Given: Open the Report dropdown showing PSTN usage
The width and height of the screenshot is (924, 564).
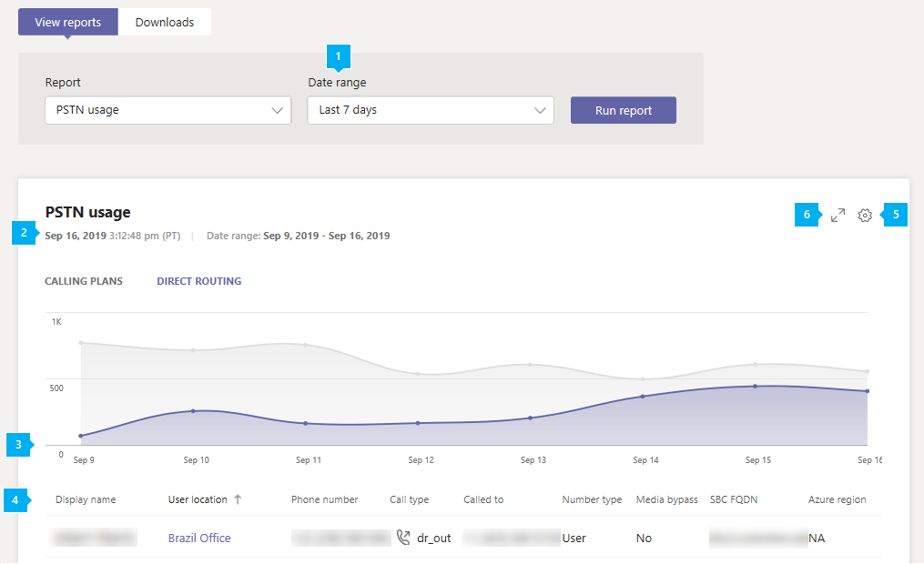Looking at the screenshot, I should (x=168, y=110).
